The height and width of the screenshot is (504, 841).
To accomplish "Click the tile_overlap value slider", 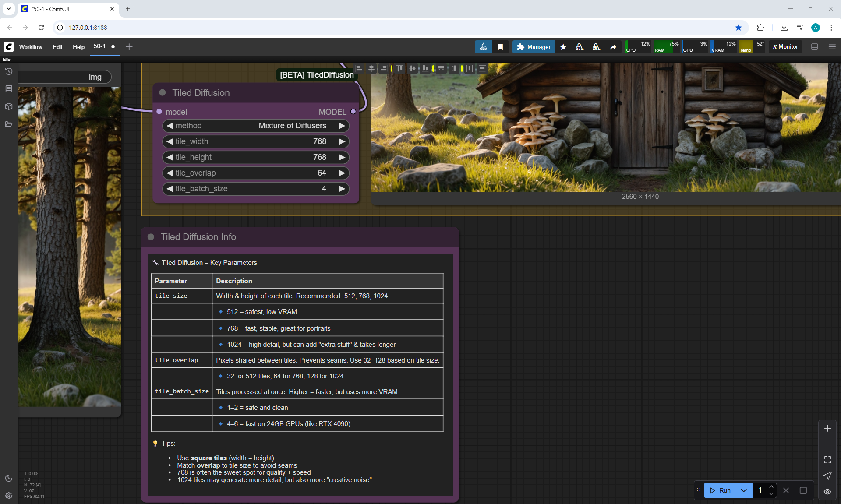I will pyautogui.click(x=256, y=173).
